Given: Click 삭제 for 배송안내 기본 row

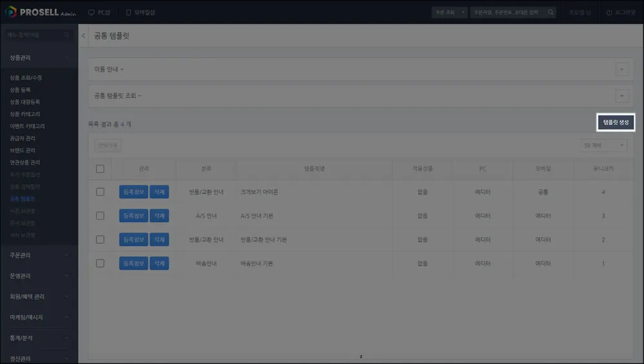Looking at the screenshot, I should (159, 263).
